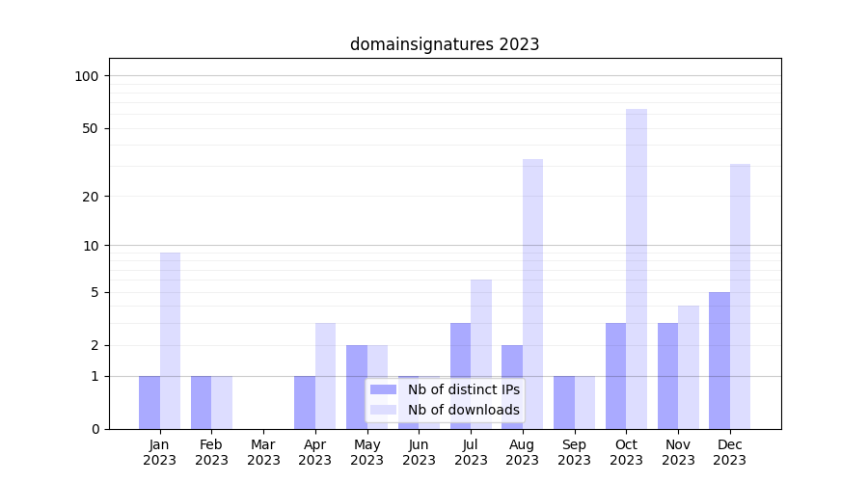Select the December distinct IPs bar
The width and height of the screenshot is (868, 482).
[719, 361]
